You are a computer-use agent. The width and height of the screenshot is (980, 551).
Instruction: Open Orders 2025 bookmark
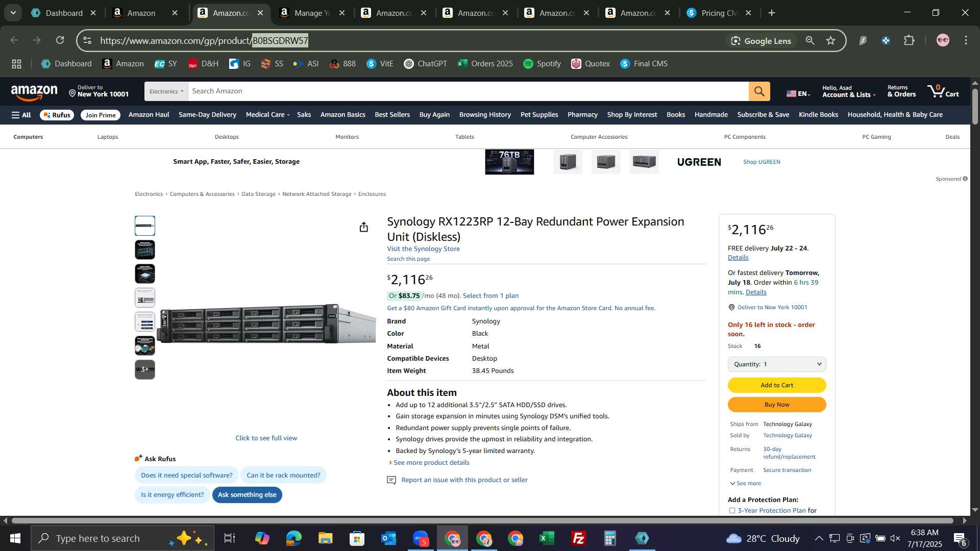coord(485,64)
